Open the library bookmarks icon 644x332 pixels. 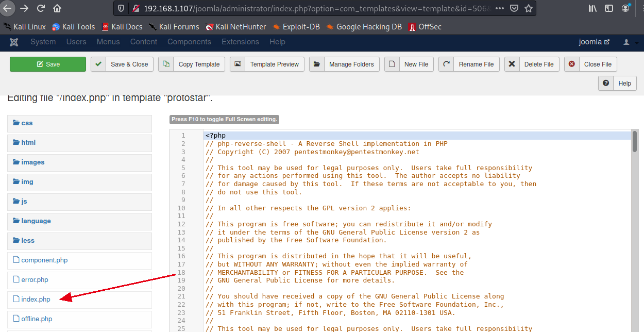tap(593, 8)
